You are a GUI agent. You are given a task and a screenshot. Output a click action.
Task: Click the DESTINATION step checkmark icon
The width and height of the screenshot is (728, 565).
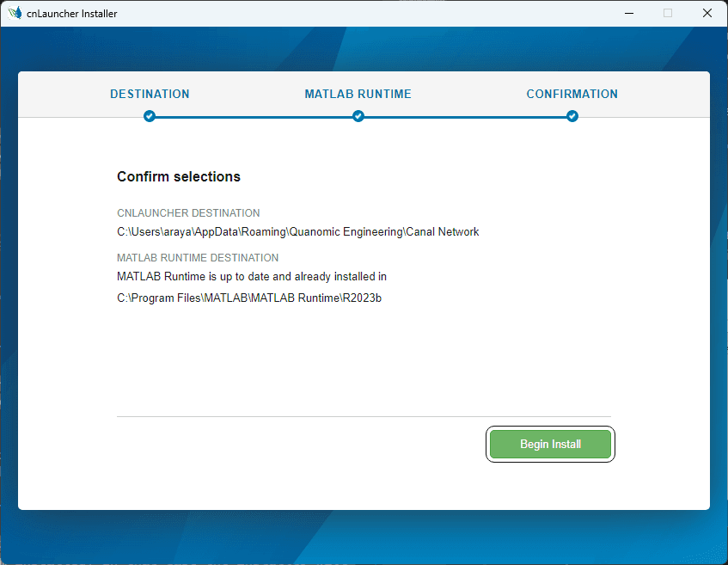click(150, 115)
